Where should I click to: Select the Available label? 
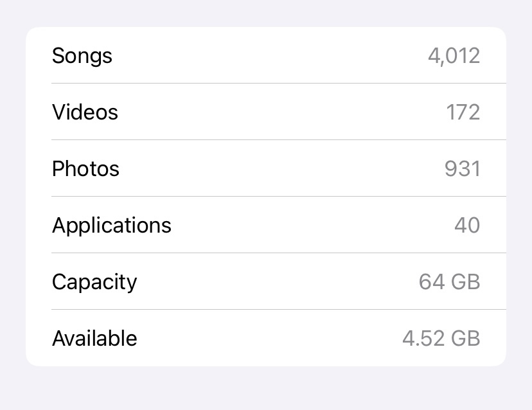pos(94,339)
